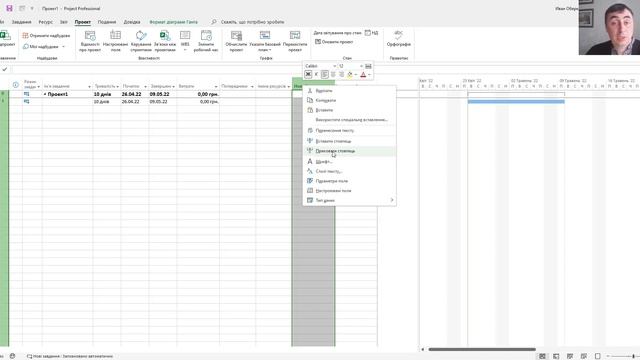
Task: Click Get Add-ins (Отримати надбудови) button
Action: [x=46, y=36]
